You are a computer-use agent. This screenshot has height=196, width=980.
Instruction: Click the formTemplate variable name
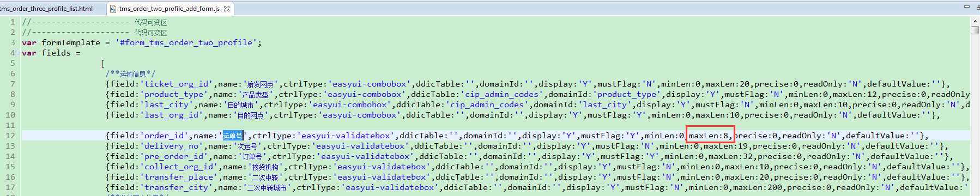(71, 42)
